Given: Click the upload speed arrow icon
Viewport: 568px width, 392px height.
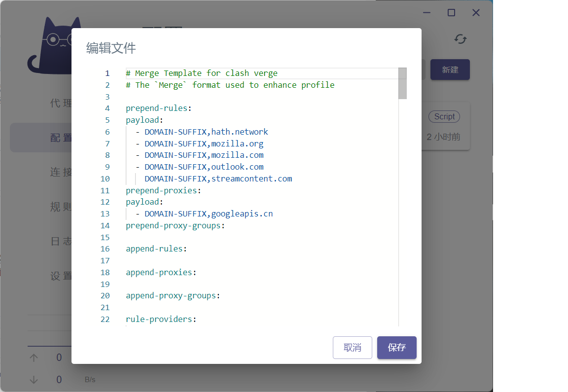Looking at the screenshot, I should click(33, 357).
